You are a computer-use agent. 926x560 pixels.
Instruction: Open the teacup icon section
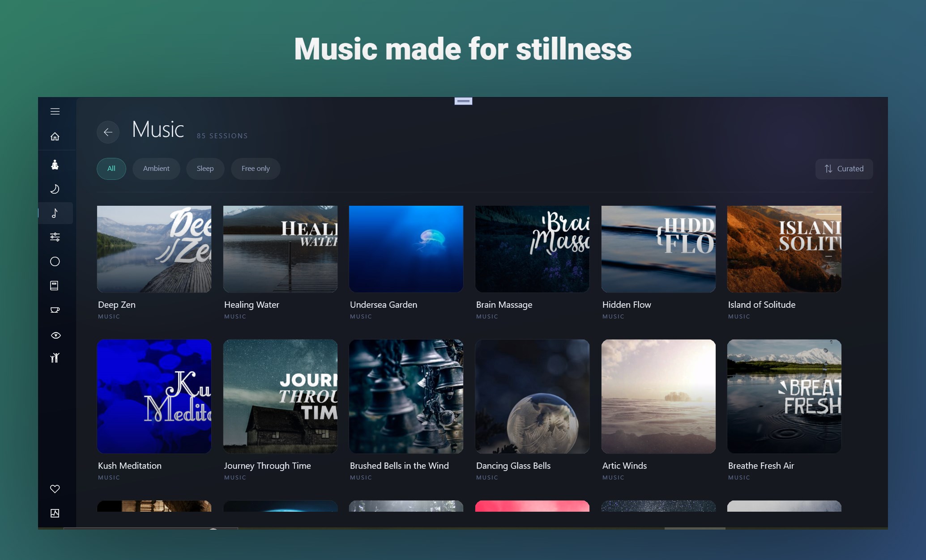(55, 310)
